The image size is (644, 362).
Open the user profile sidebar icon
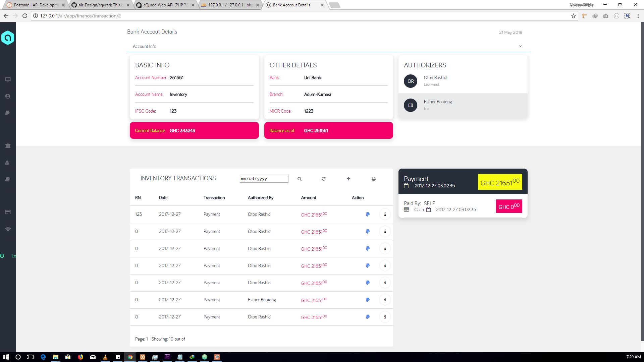click(8, 96)
